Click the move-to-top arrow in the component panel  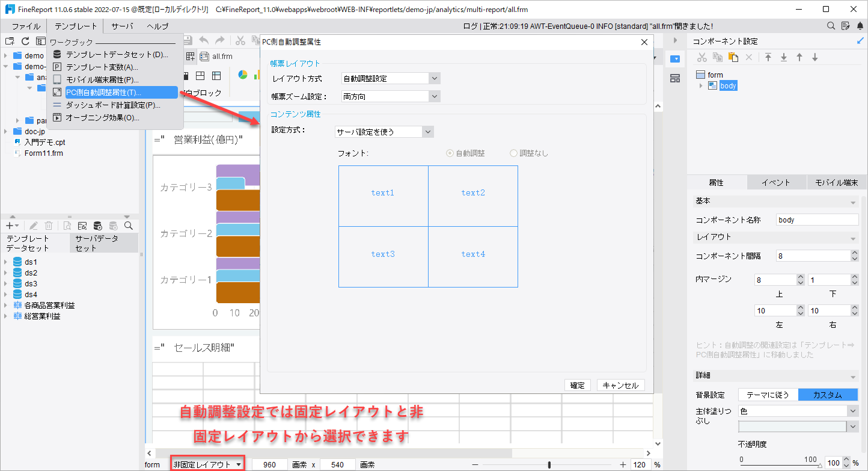click(x=768, y=57)
